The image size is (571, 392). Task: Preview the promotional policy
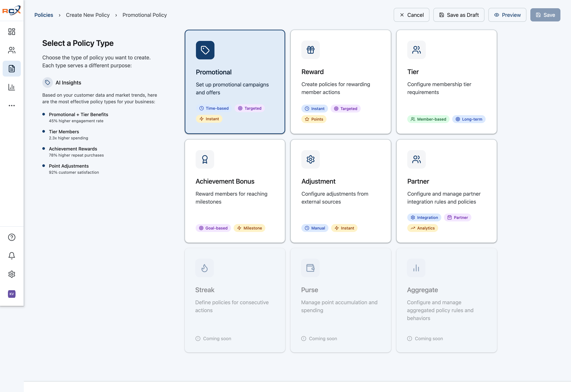pyautogui.click(x=507, y=15)
